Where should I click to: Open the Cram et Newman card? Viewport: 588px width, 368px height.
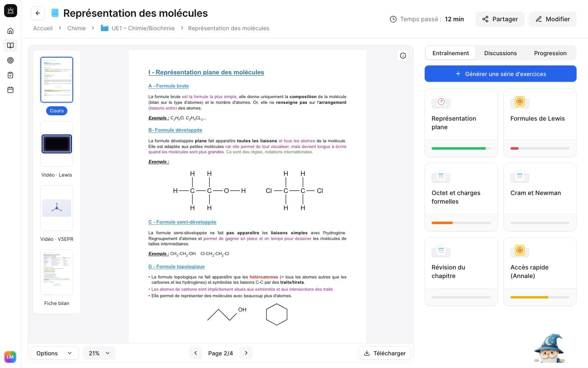(x=540, y=197)
